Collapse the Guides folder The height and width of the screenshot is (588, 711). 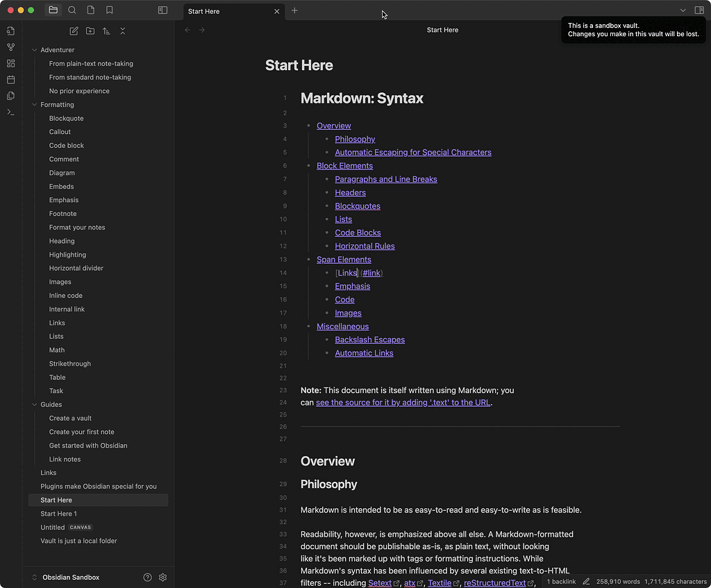(33, 404)
